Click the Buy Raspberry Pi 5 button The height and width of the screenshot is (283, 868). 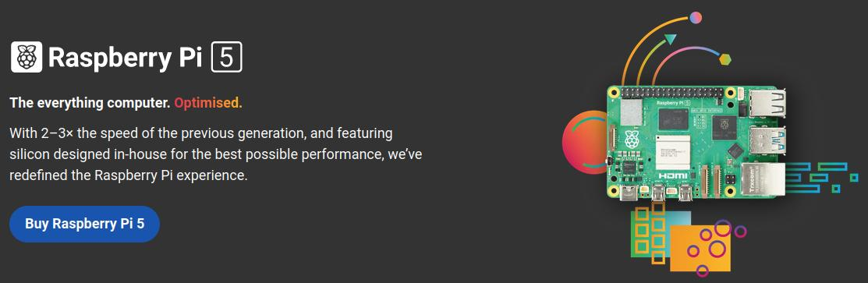pos(85,224)
